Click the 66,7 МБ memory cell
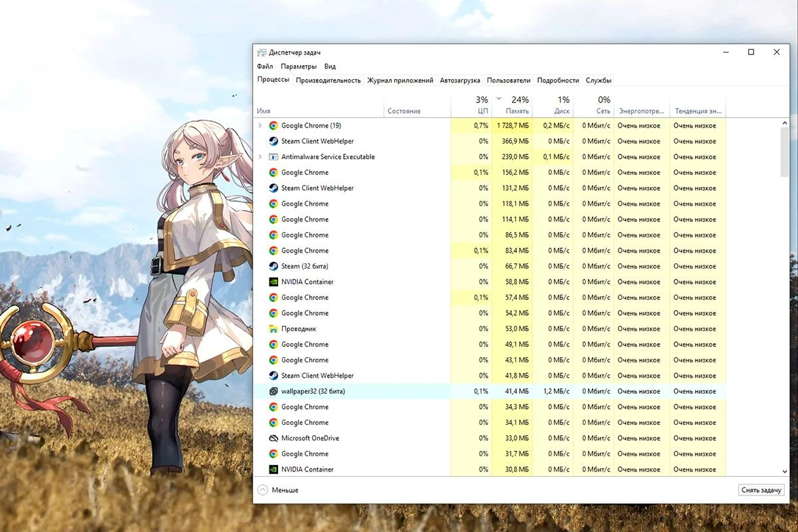This screenshot has width=798, height=532. coord(512,267)
